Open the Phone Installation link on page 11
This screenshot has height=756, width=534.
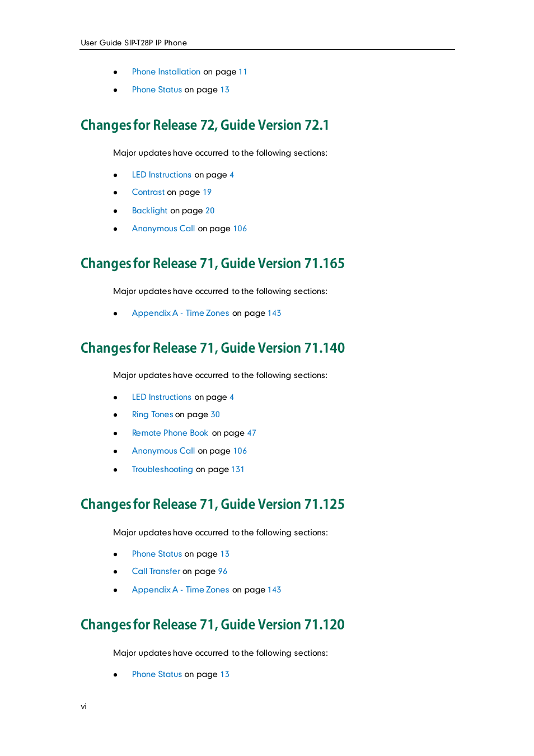166,72
